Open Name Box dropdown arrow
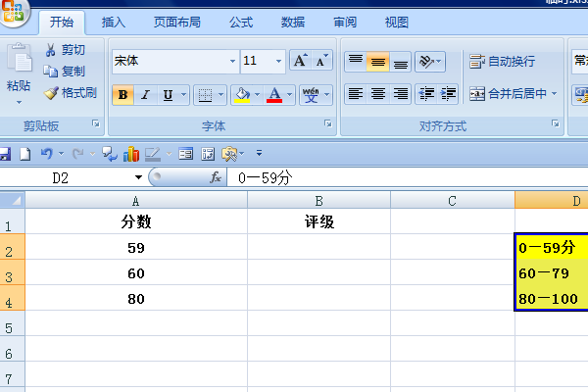The image size is (588, 392). (139, 177)
